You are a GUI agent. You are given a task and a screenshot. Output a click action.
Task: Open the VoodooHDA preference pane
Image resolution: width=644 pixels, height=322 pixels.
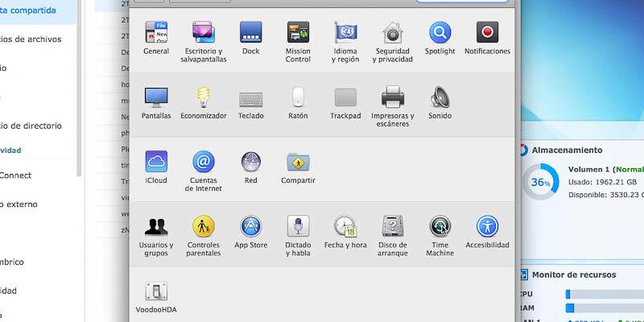click(156, 297)
